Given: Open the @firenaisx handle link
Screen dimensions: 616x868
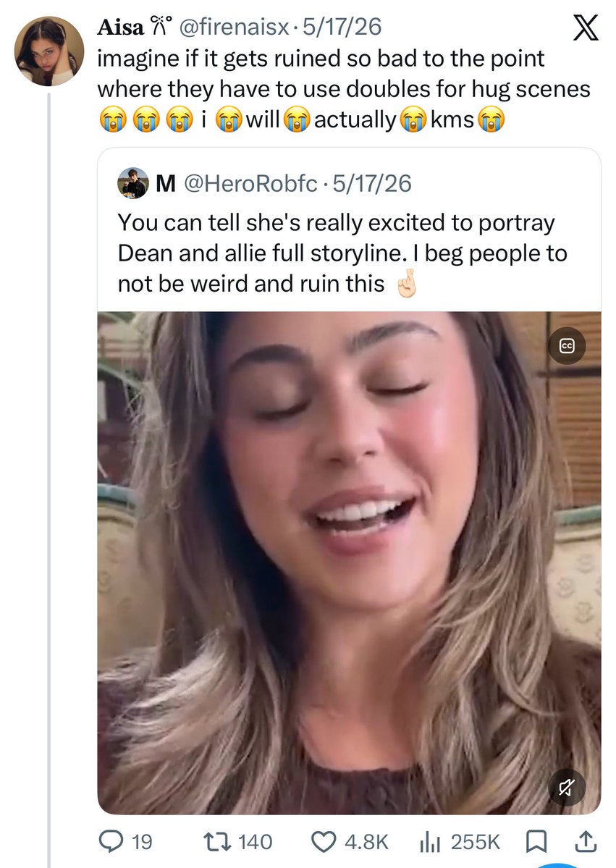Looking at the screenshot, I should coord(234,27).
